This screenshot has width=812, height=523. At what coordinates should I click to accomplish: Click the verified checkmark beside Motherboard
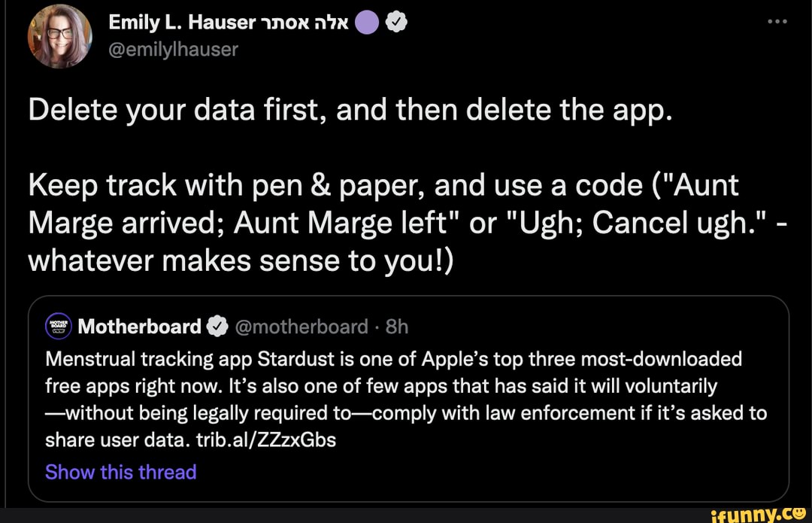(217, 326)
